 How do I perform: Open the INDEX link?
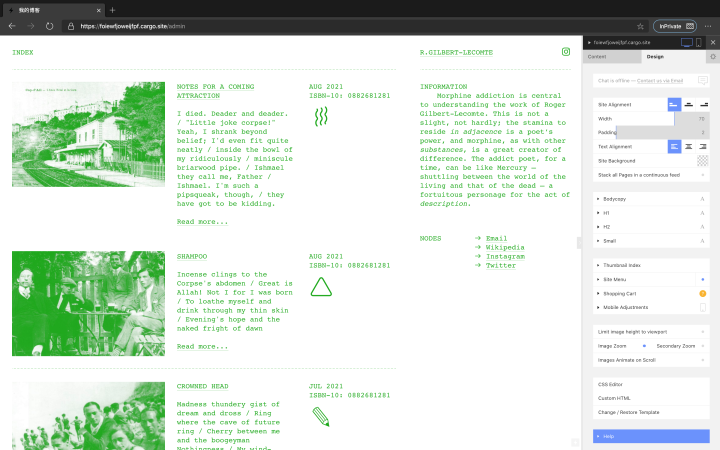pyautogui.click(x=22, y=52)
